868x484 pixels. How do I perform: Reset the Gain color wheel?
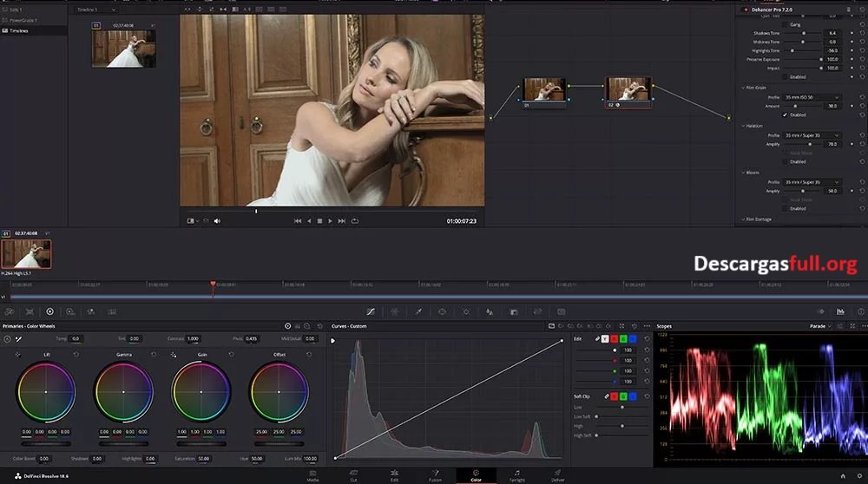(232, 355)
